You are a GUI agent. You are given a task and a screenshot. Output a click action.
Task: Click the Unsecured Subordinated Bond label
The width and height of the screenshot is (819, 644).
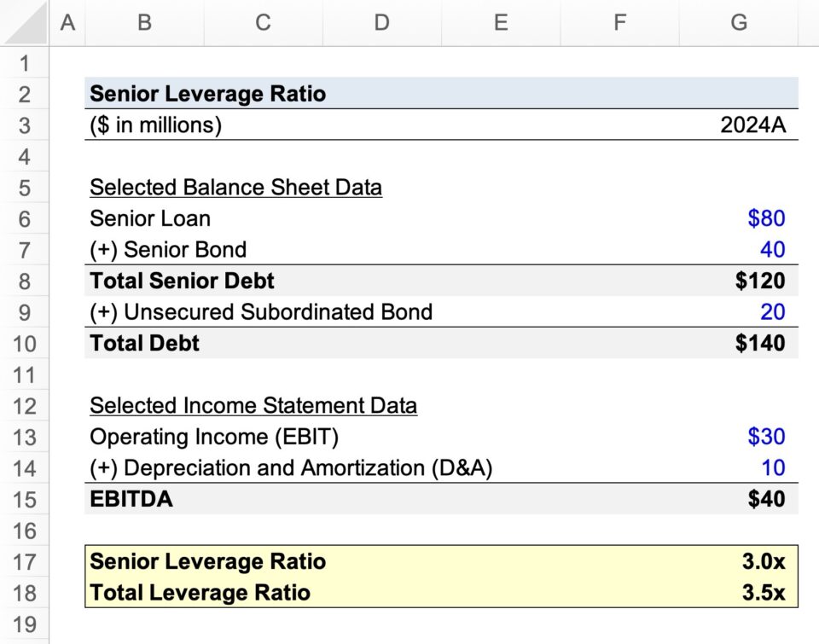click(x=261, y=312)
